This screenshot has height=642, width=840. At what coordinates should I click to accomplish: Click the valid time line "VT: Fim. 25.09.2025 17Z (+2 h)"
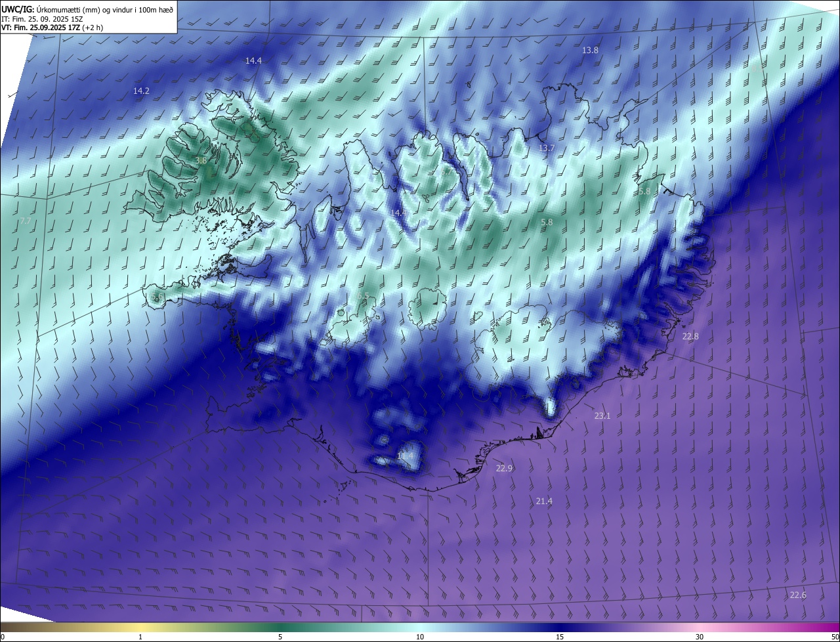52,28
